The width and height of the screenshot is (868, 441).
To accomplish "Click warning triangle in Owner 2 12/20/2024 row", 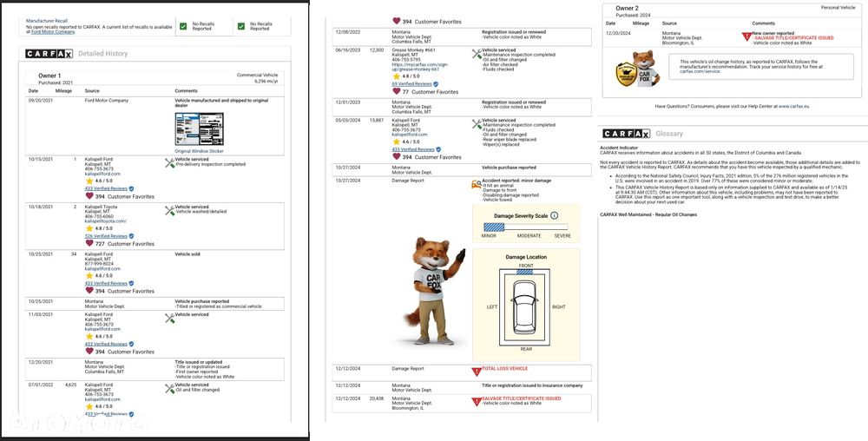I will [x=746, y=36].
